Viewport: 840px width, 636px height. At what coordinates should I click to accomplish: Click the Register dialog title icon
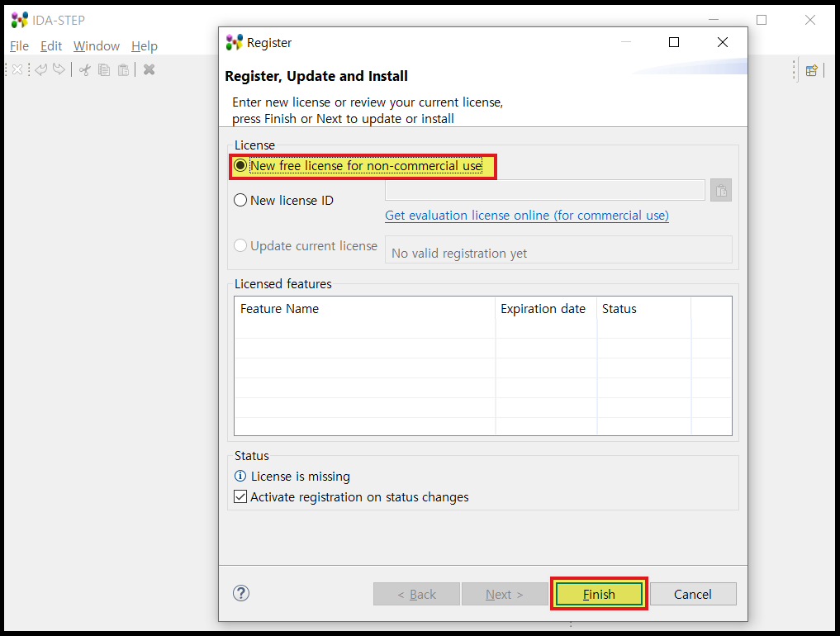pos(234,42)
